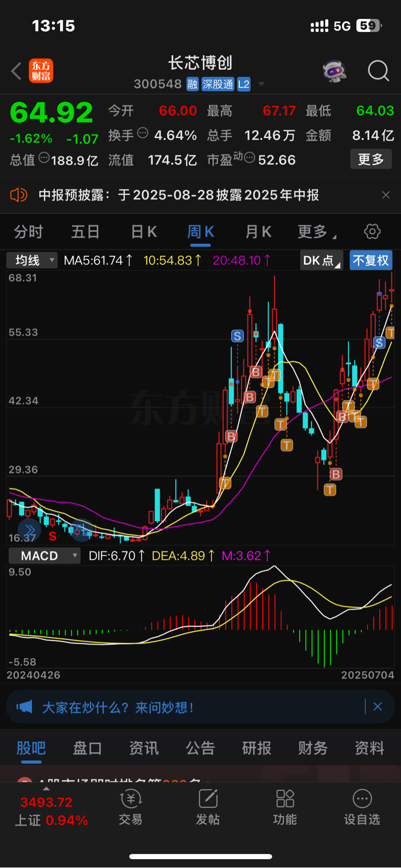
Task: Tap the L2 level badge
Action: tap(244, 84)
